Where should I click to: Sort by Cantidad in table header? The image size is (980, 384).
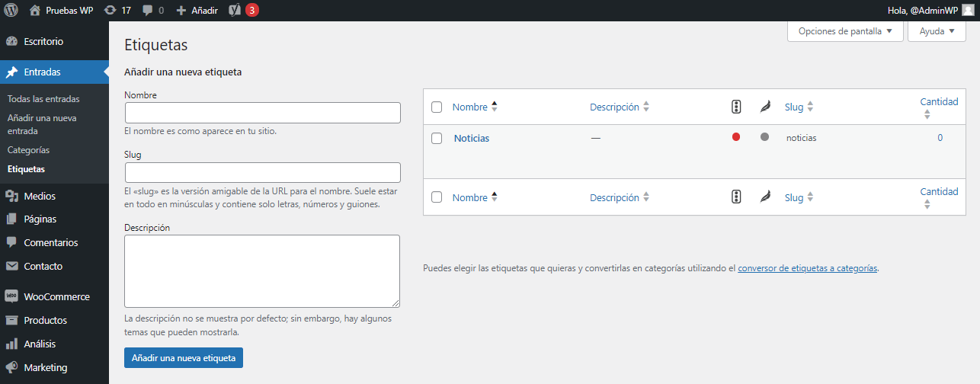click(x=939, y=107)
